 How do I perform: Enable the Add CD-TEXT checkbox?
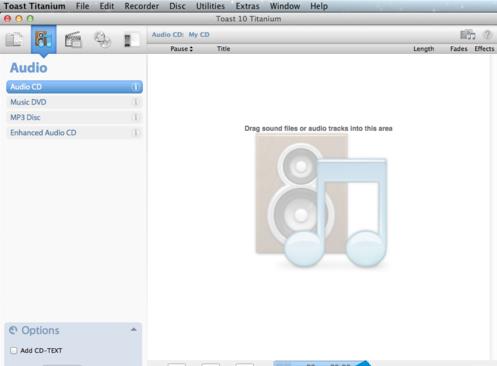click(x=14, y=350)
